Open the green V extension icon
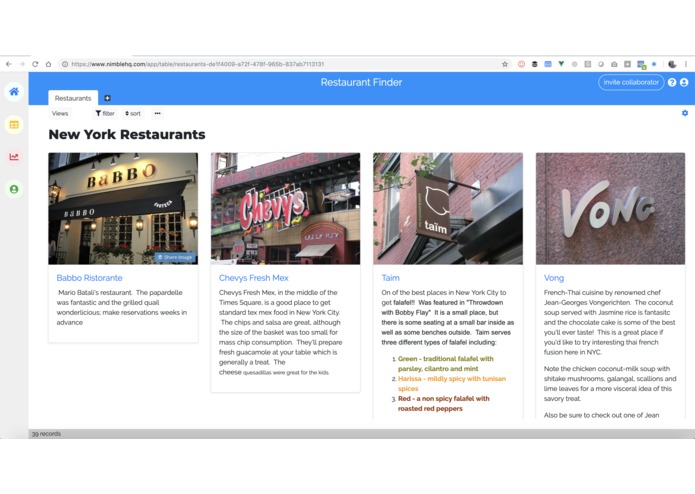 click(x=561, y=64)
